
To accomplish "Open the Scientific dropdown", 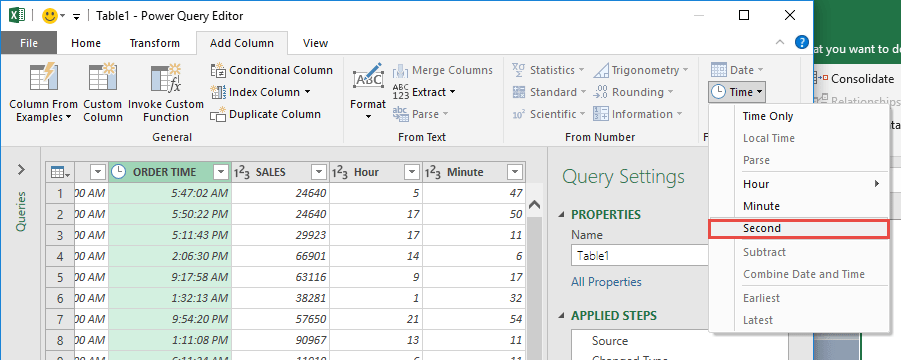I will (549, 114).
